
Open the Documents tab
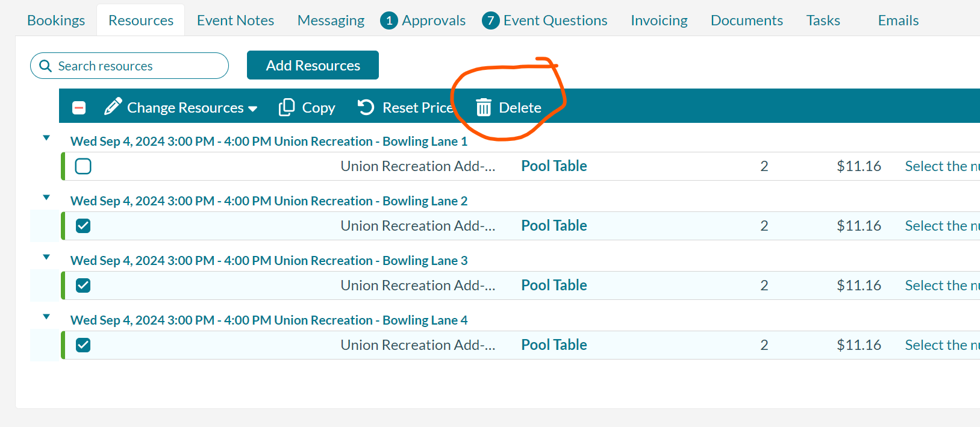coord(747,20)
